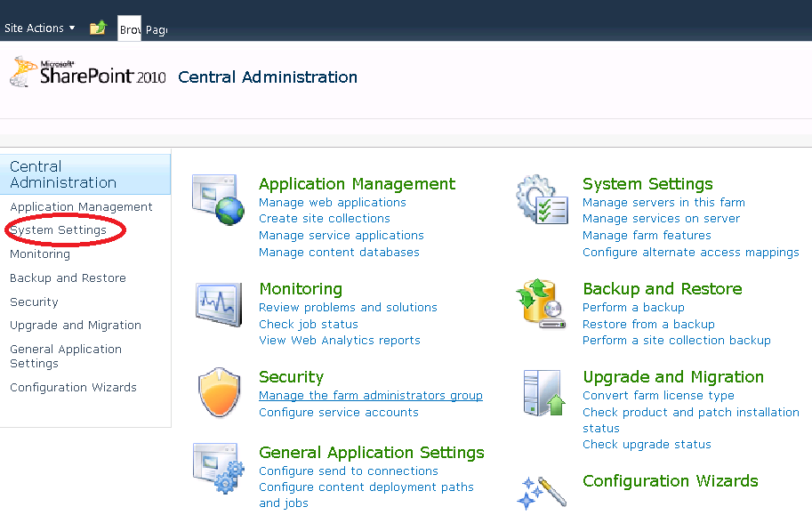Open the Monitoring section heading
The width and height of the screenshot is (812, 515).
click(x=301, y=288)
